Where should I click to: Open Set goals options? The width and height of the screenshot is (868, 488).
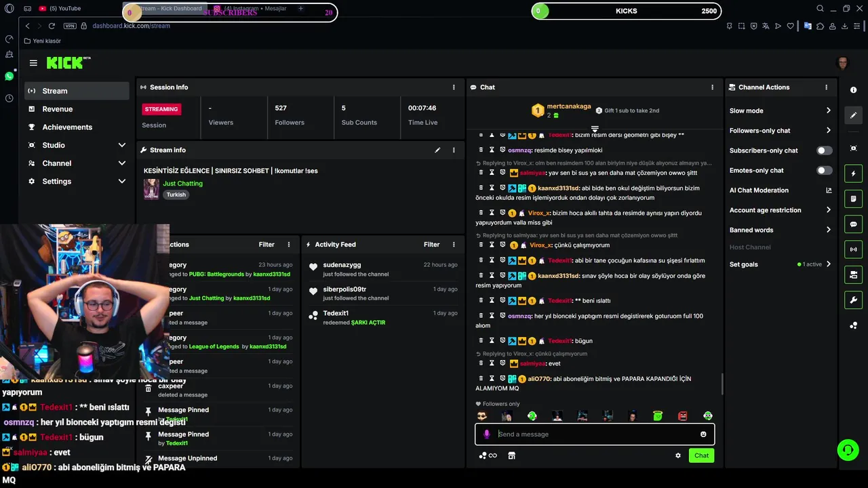click(780, 264)
